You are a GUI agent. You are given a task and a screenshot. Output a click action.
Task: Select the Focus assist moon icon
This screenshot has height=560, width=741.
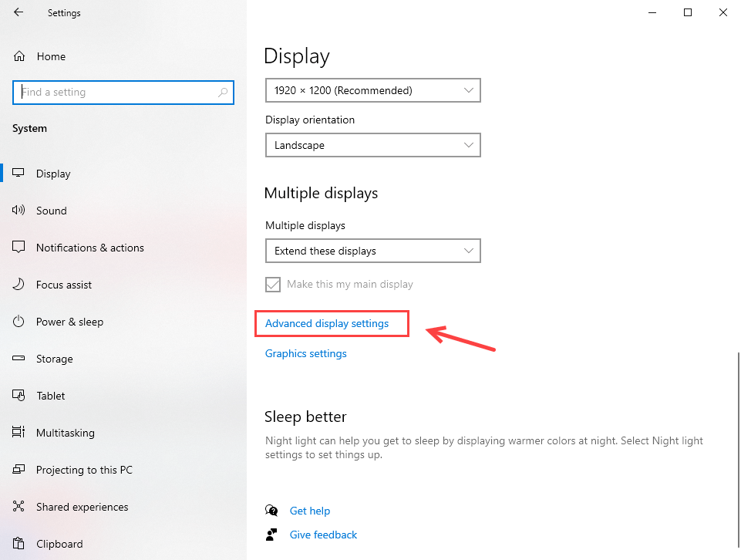point(19,284)
